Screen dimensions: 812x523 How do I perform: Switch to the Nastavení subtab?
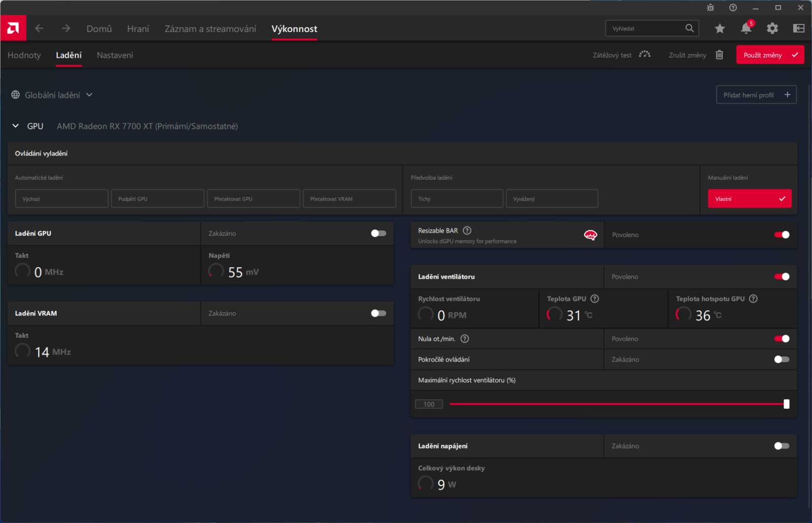tap(115, 55)
